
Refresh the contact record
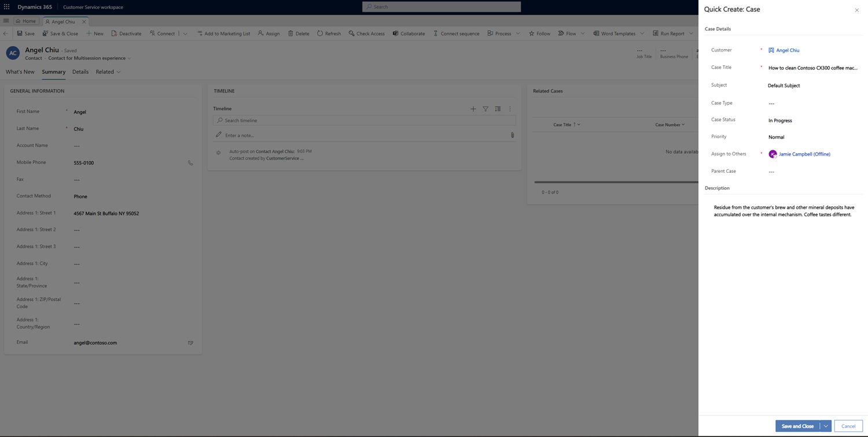point(329,34)
